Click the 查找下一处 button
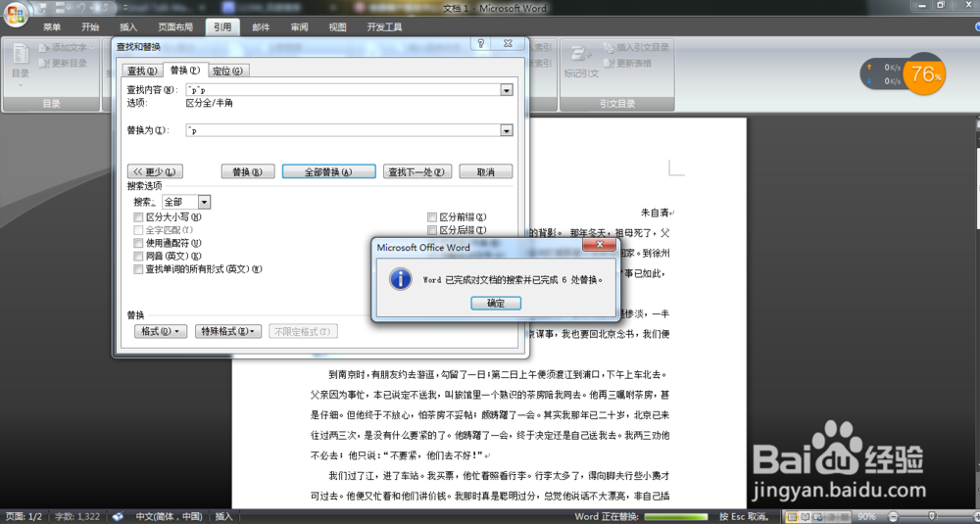The width and height of the screenshot is (980, 524). [416, 171]
